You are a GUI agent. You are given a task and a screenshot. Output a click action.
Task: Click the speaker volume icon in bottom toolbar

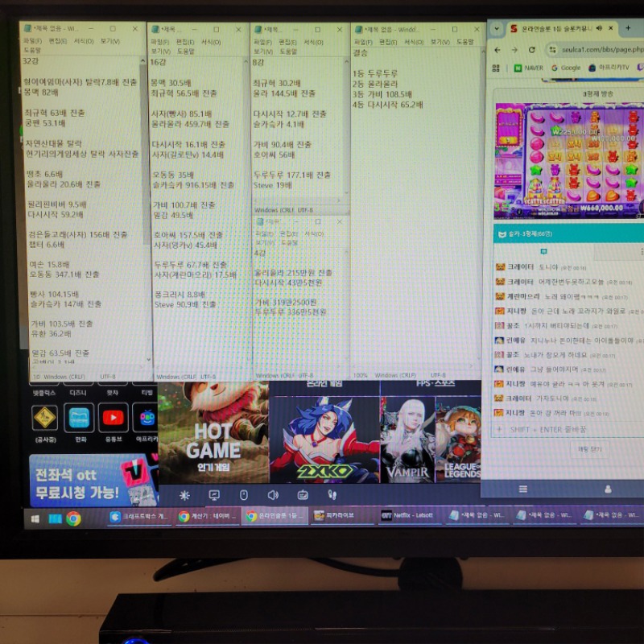[x=273, y=495]
